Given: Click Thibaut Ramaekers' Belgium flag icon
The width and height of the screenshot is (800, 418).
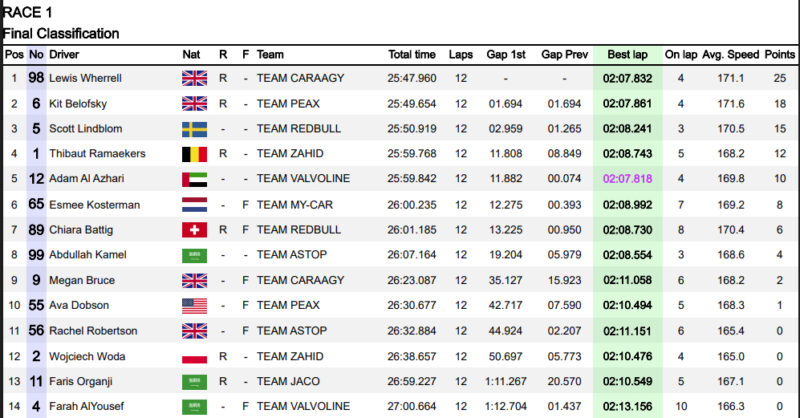Looking at the screenshot, I should 193,154.
